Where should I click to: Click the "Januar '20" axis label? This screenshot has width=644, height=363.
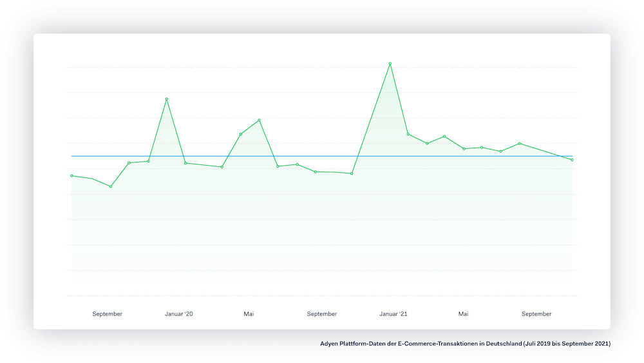tap(178, 313)
